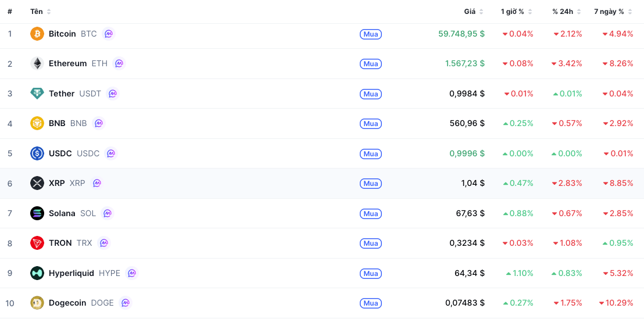Screen dimensions: 644x319
Task: Click the Mua button for Bitcoin
Action: tap(371, 34)
